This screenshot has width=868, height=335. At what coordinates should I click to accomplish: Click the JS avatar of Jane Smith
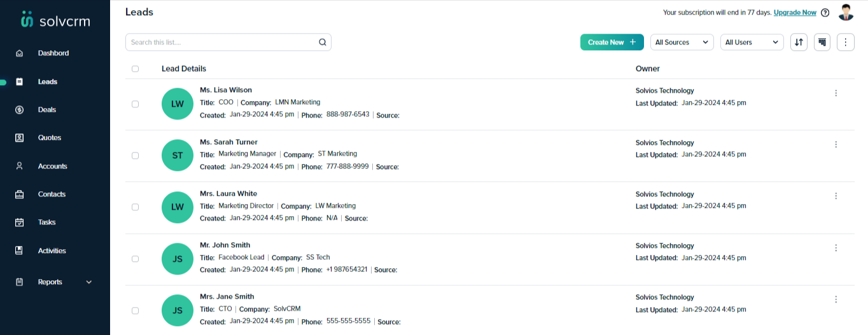click(178, 310)
